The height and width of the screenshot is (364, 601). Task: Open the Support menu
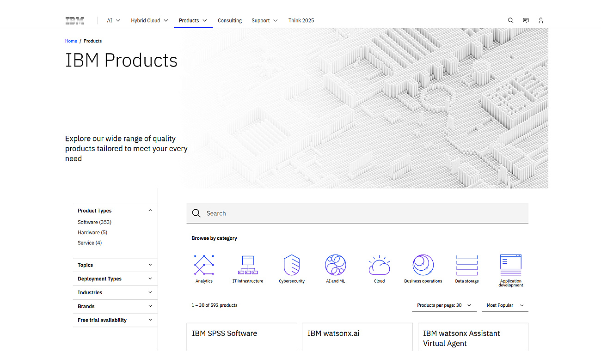pos(264,20)
